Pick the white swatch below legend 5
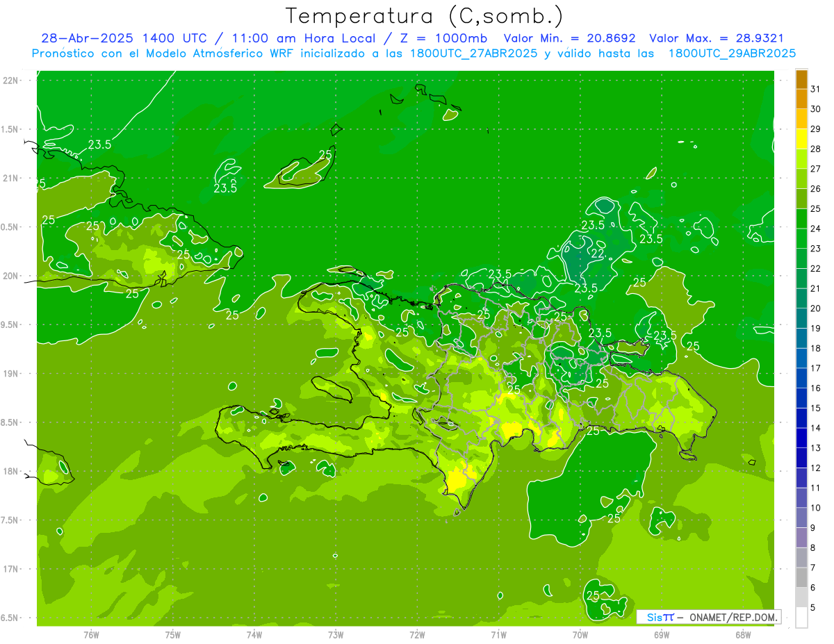Viewport: 834px width, 644px height. pyautogui.click(x=801, y=618)
